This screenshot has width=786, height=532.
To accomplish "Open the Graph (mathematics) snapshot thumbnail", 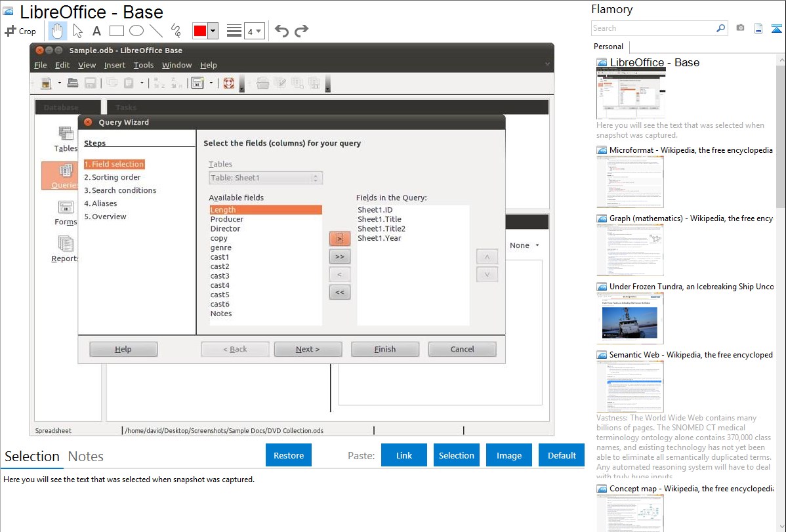I will point(630,250).
